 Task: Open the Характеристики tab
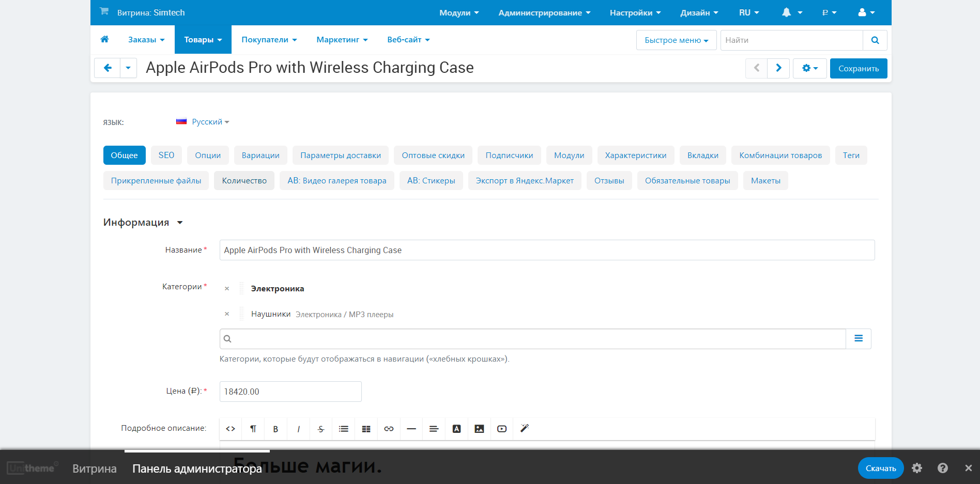point(636,155)
